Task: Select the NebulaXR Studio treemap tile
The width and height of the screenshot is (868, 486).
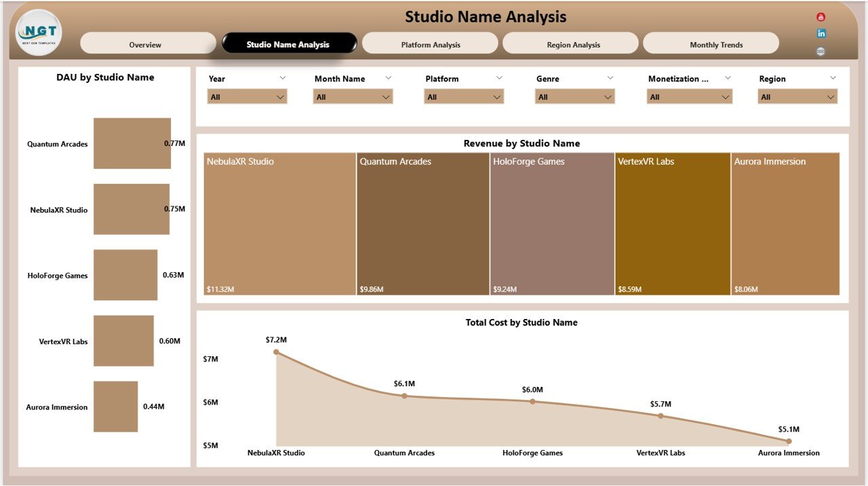Action: point(278,224)
